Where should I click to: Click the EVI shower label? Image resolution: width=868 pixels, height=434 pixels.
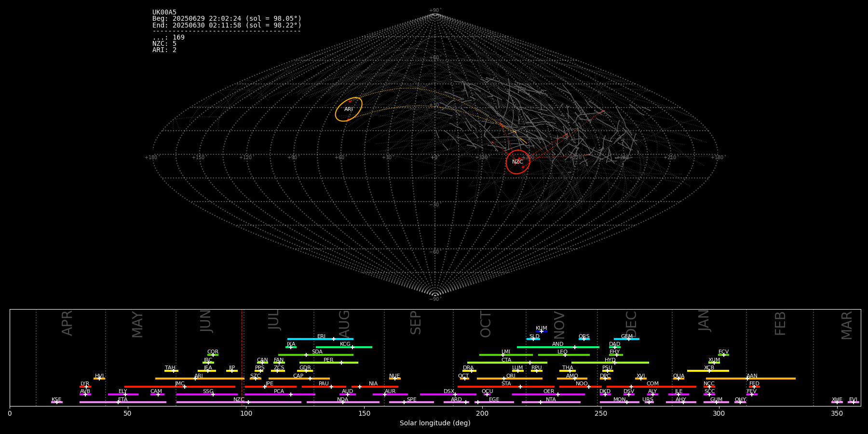coord(853,400)
